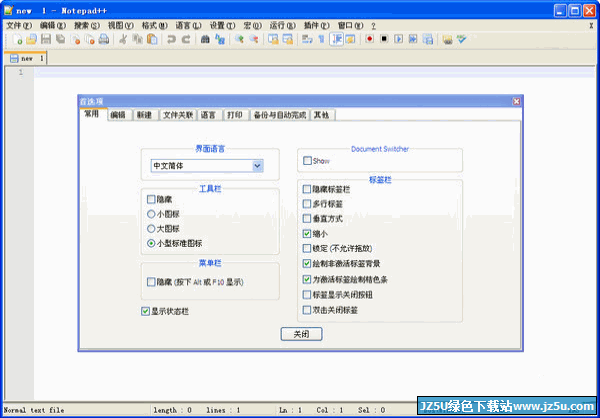Click the Zoom In magnifier icon

[239, 39]
